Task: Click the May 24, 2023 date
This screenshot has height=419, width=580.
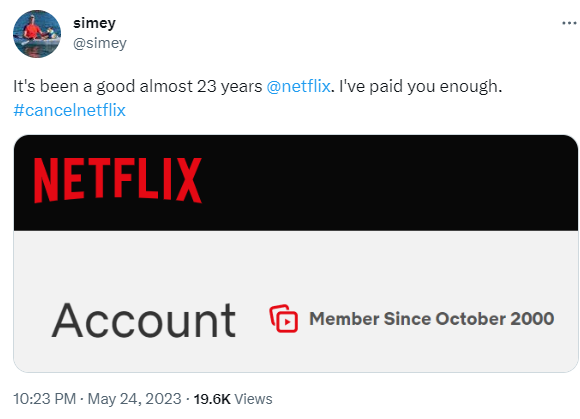Action: click(135, 399)
